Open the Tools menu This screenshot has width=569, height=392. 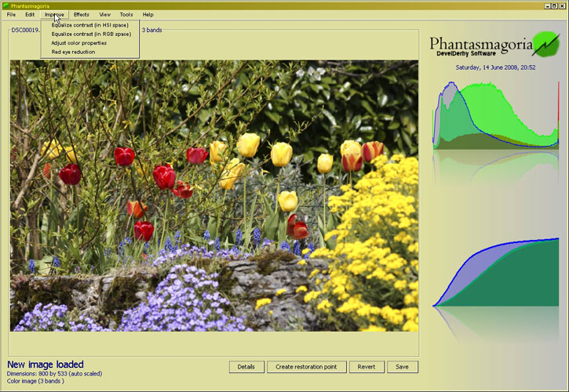[126, 14]
